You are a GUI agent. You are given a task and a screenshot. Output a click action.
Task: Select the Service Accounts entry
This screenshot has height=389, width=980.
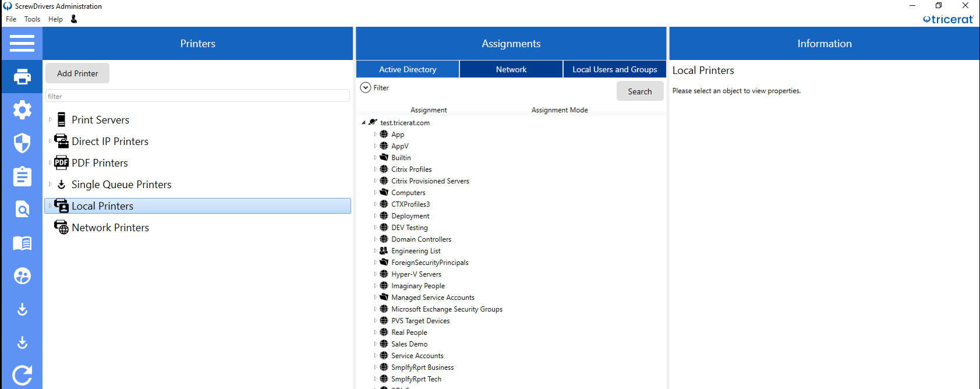(x=417, y=355)
